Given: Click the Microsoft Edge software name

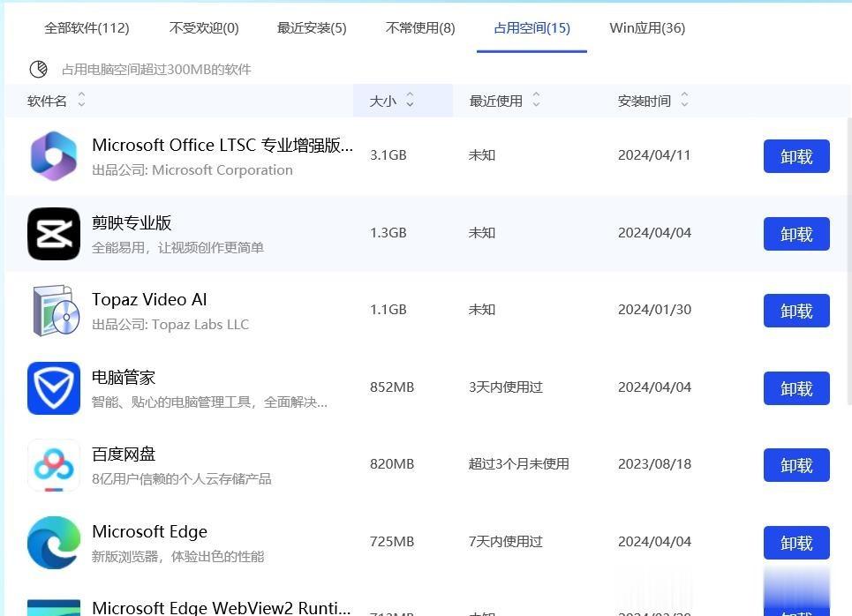Looking at the screenshot, I should tap(149, 531).
